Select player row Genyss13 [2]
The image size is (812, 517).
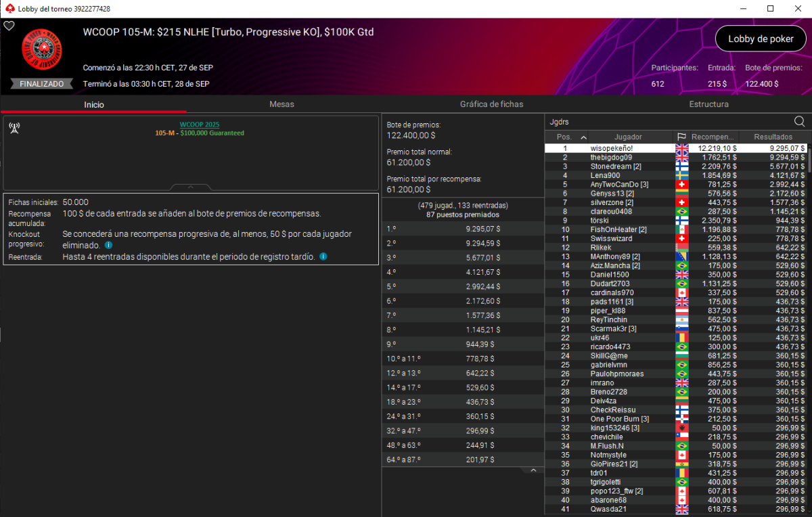[676, 194]
